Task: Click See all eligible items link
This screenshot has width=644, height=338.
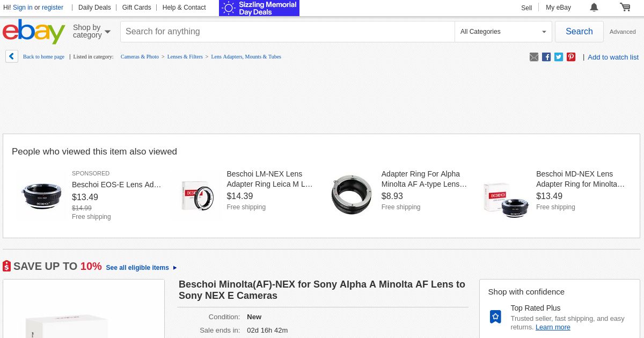Action: point(137,268)
